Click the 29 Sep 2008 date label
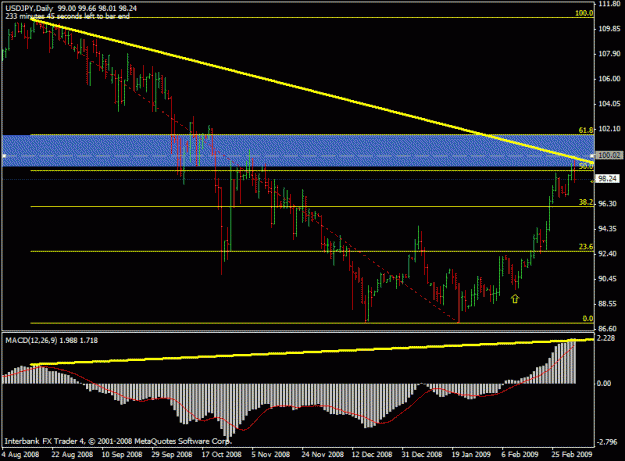625x461 pixels. point(172,454)
